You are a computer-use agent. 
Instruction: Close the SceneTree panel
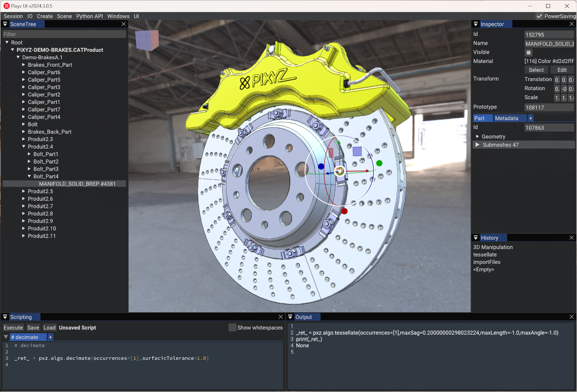124,24
